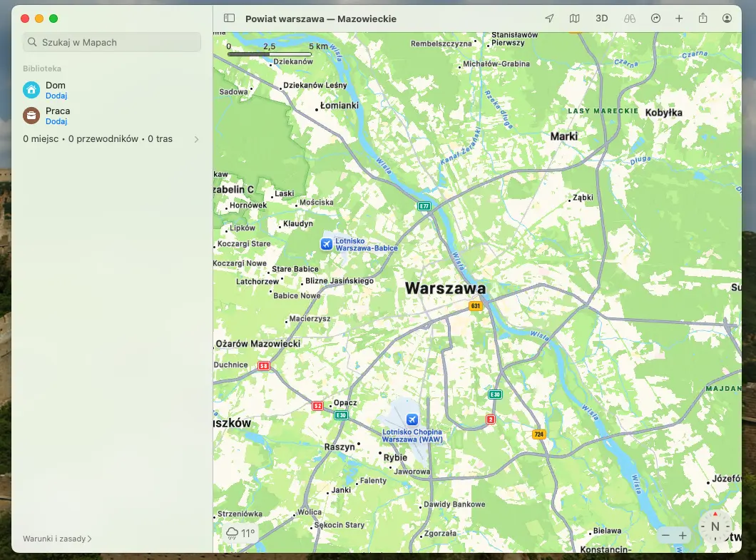This screenshot has height=560, width=756.
Task: Toggle the sidebar panel
Action: coord(229,19)
